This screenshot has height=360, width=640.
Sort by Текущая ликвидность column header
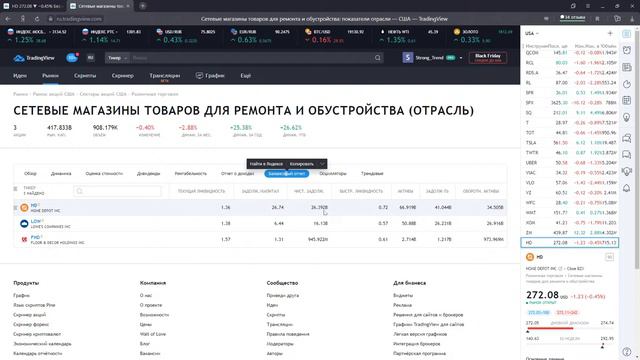[x=201, y=191]
